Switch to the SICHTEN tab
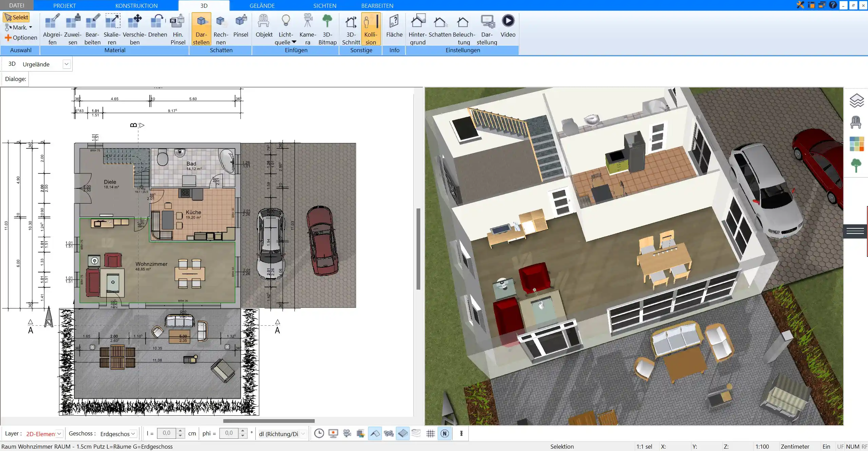This screenshot has height=451, width=868. click(x=325, y=6)
